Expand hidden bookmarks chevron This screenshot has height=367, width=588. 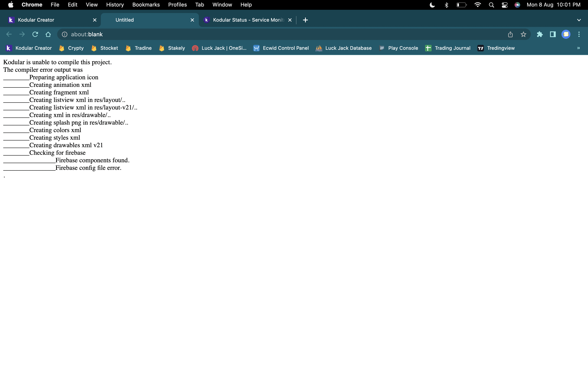(579, 48)
